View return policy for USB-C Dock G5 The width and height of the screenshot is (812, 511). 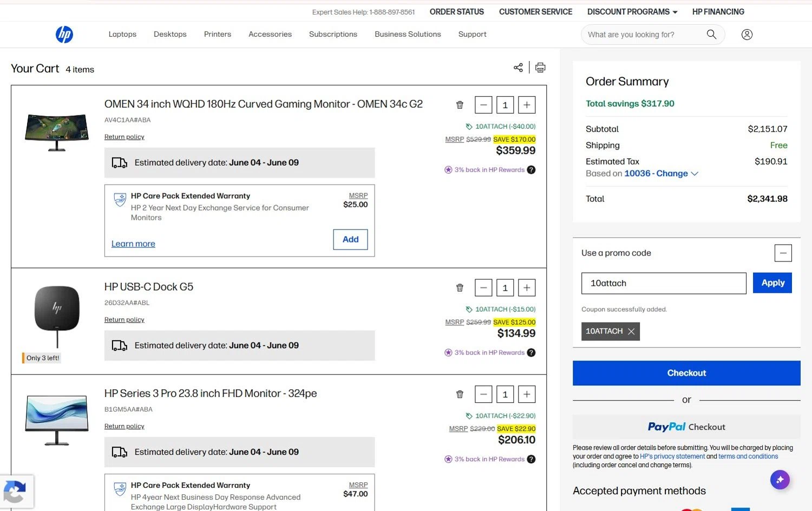[125, 320]
